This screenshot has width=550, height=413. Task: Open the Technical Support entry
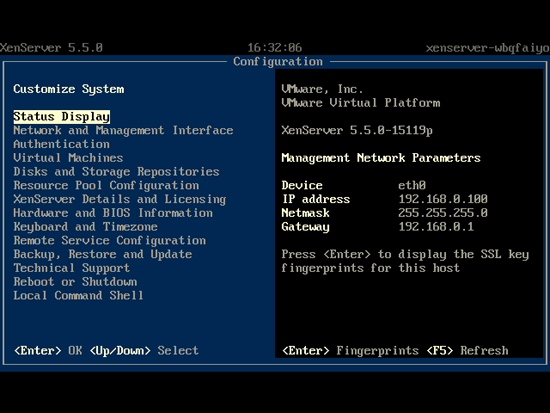click(x=72, y=268)
